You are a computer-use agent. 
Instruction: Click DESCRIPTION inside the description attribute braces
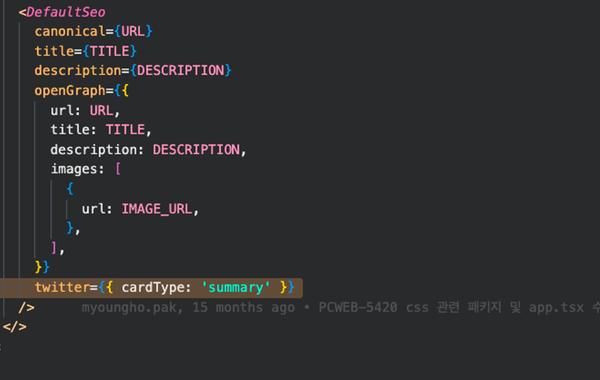click(180, 70)
